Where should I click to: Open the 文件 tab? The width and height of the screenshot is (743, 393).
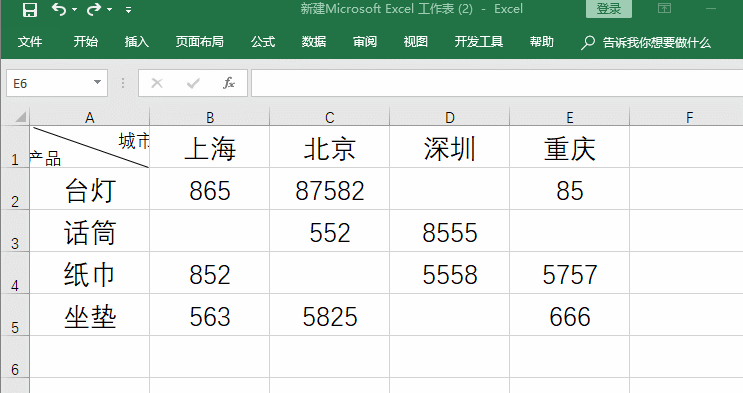[x=30, y=42]
